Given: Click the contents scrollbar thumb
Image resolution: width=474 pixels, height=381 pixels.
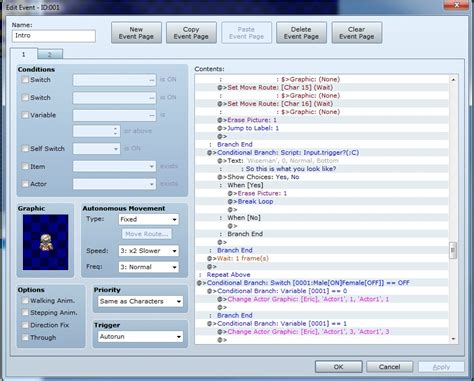Looking at the screenshot, I should [453, 250].
